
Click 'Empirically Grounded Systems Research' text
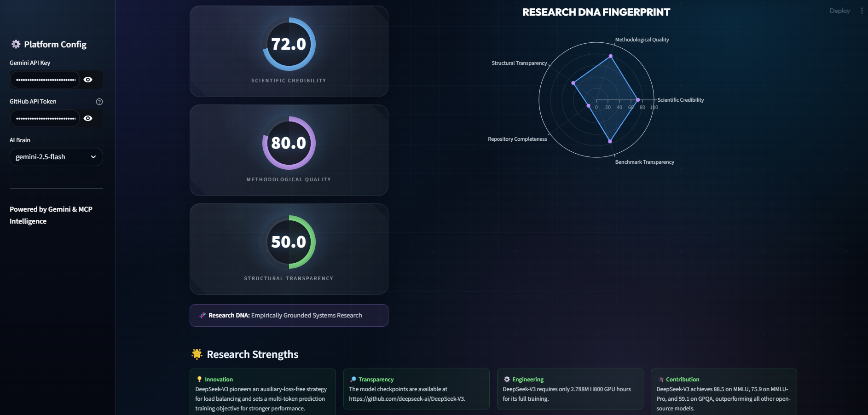click(307, 315)
